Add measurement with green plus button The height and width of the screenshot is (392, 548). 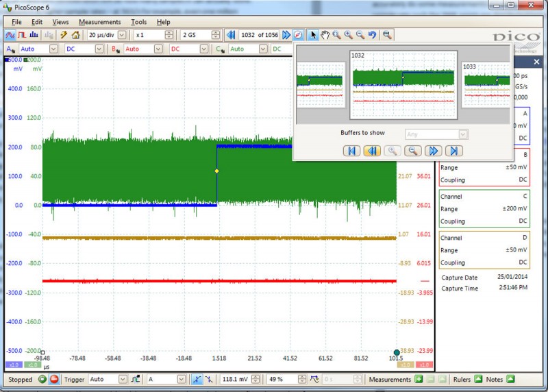(419, 379)
